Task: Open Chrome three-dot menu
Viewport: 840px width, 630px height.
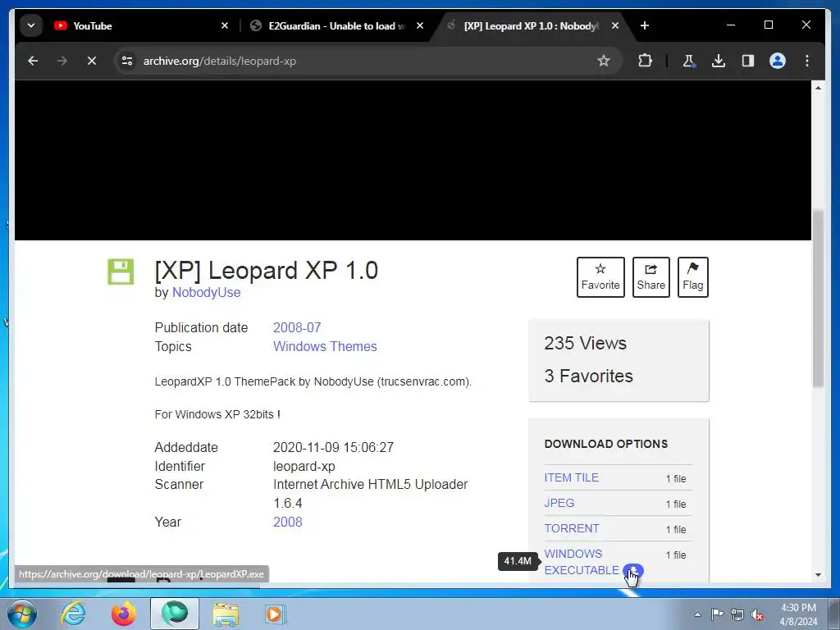Action: (807, 61)
